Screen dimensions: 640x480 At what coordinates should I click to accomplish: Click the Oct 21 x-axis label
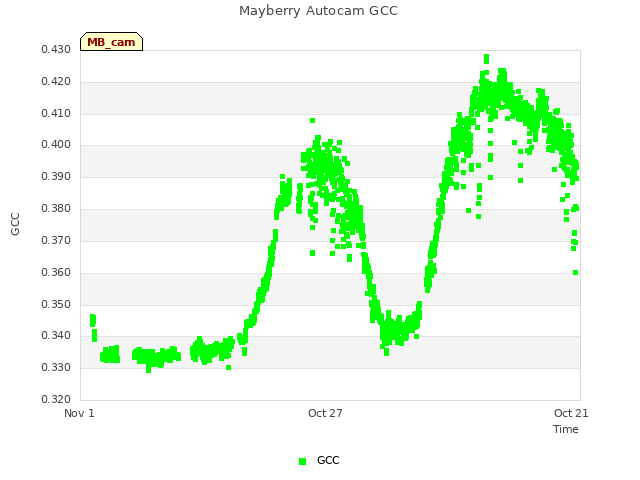(x=571, y=413)
